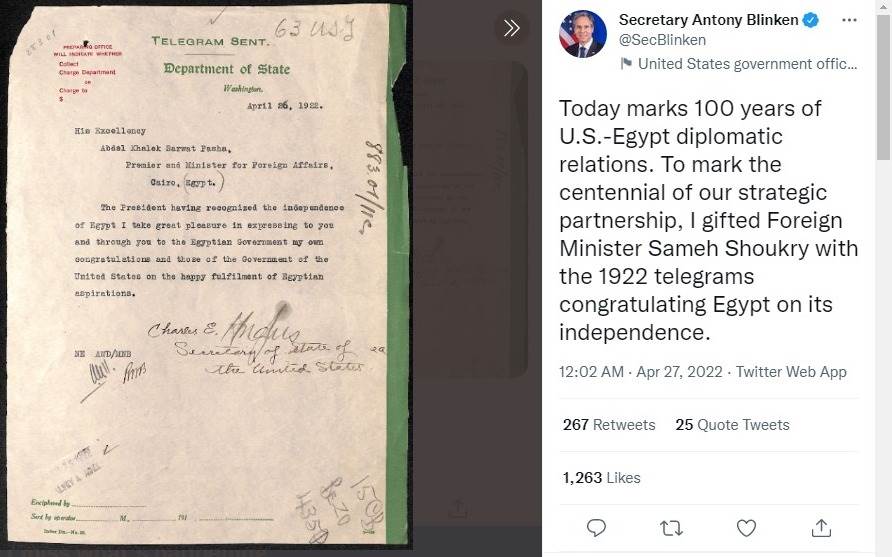
Task: Click the government official flag icon
Action: 626,63
